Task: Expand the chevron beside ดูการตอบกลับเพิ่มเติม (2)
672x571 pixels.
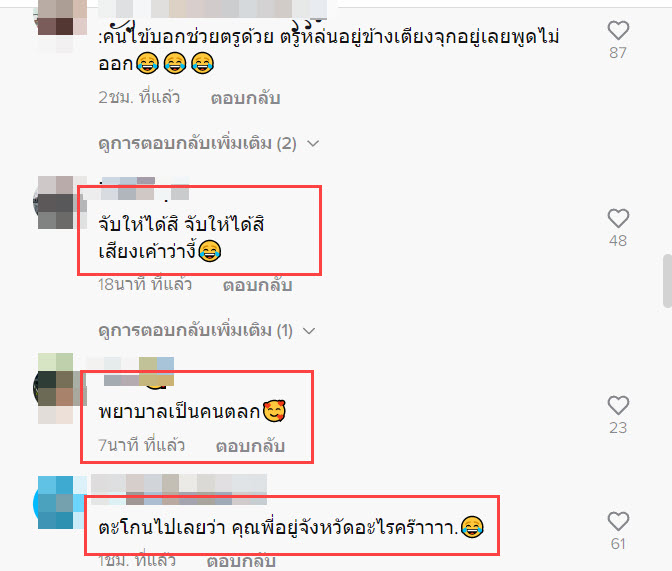Action: pyautogui.click(x=313, y=144)
